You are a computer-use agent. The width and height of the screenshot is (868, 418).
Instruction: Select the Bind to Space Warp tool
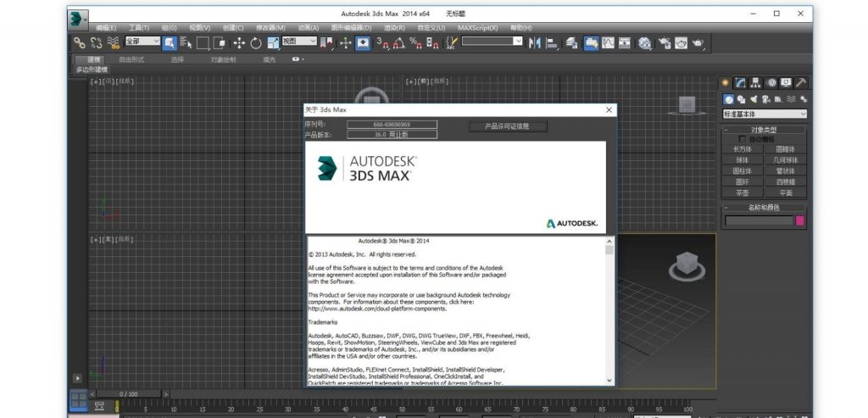113,42
